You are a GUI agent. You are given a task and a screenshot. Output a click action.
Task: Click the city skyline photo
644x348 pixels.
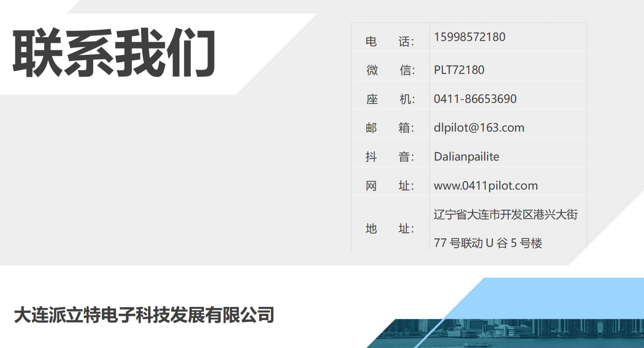pos(548,333)
